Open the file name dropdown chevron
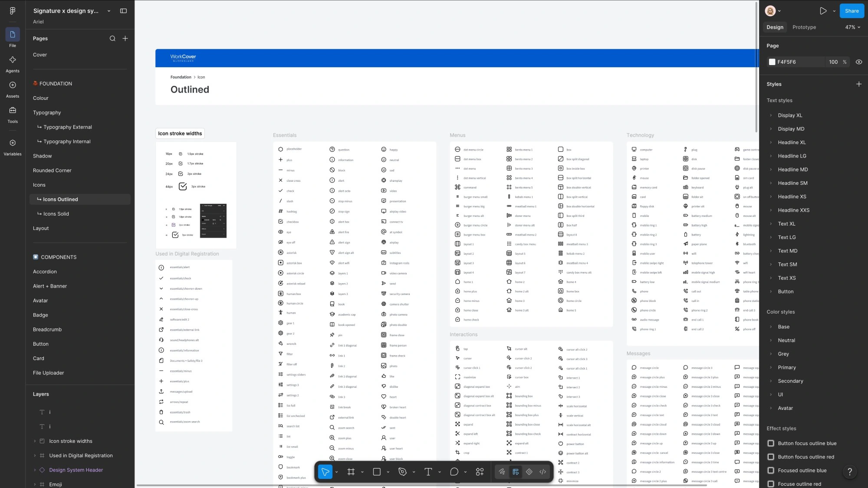Viewport: 868px width, 488px height. [109, 11]
